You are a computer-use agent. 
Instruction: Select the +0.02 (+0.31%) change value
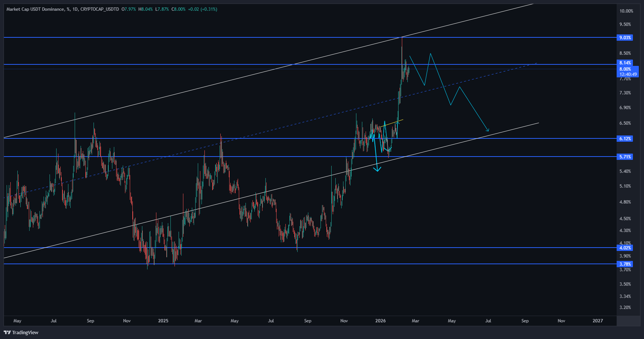[202, 9]
